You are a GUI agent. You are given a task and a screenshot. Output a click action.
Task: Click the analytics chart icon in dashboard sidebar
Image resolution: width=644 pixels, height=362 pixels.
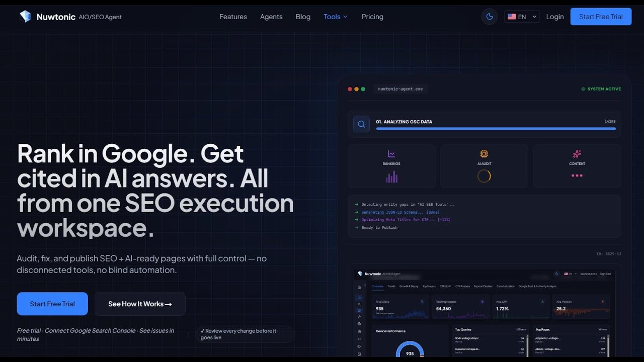click(x=359, y=298)
